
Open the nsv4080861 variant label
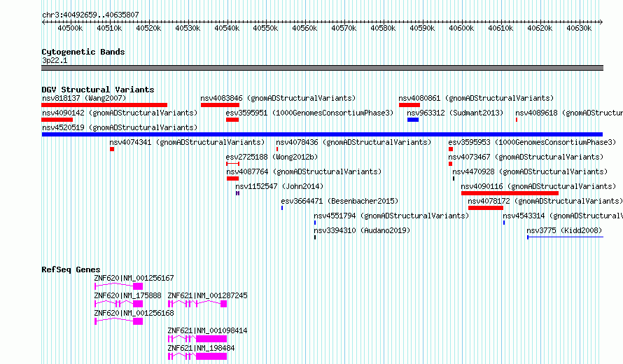476,98
